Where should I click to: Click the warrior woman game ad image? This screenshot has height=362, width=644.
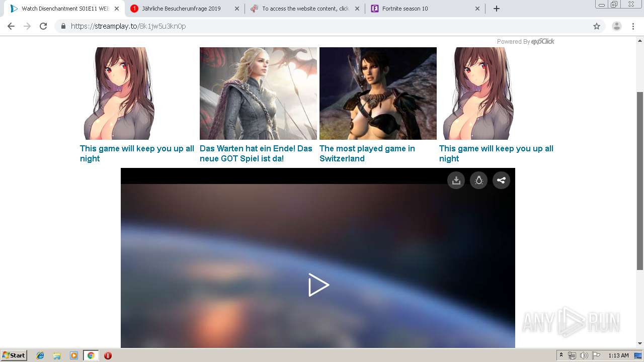378,94
